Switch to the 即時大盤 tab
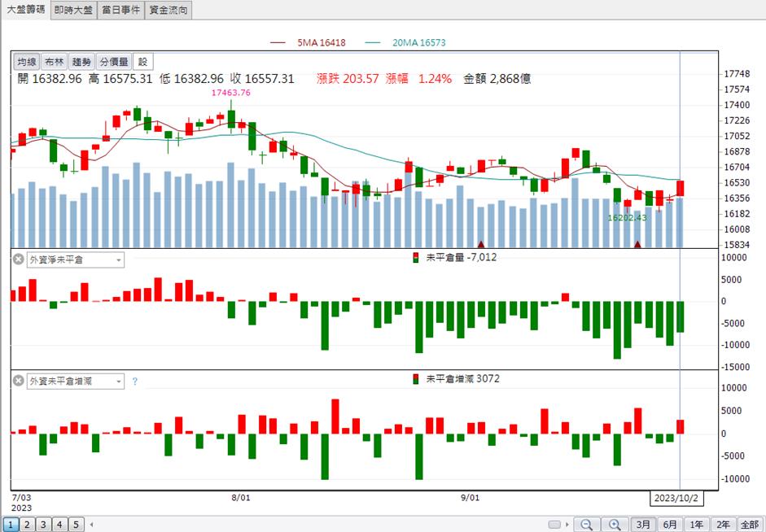Viewport: 766px width, 532px height. click(73, 10)
